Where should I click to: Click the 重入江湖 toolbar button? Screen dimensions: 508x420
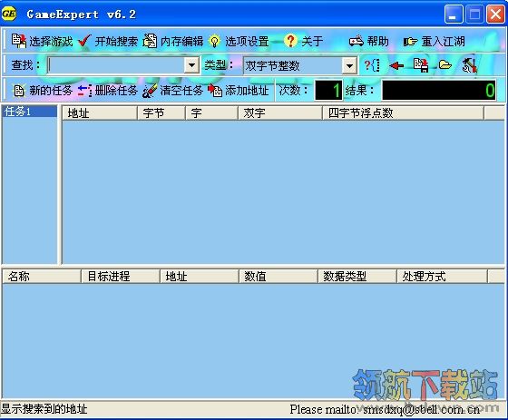pyautogui.click(x=435, y=41)
